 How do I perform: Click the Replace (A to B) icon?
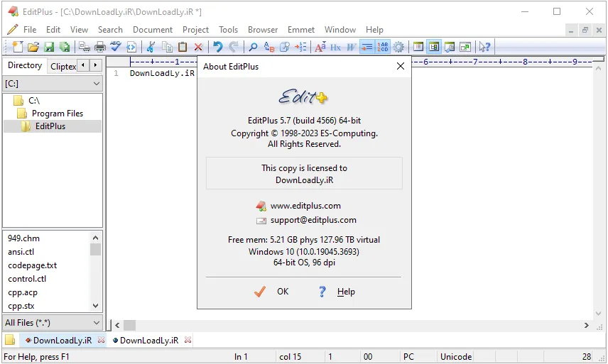pos(269,47)
